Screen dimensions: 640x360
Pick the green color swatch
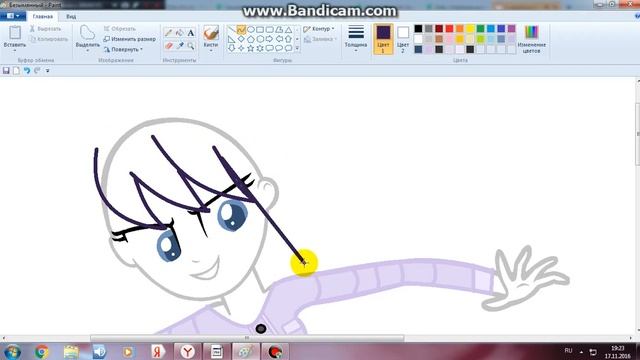480,29
